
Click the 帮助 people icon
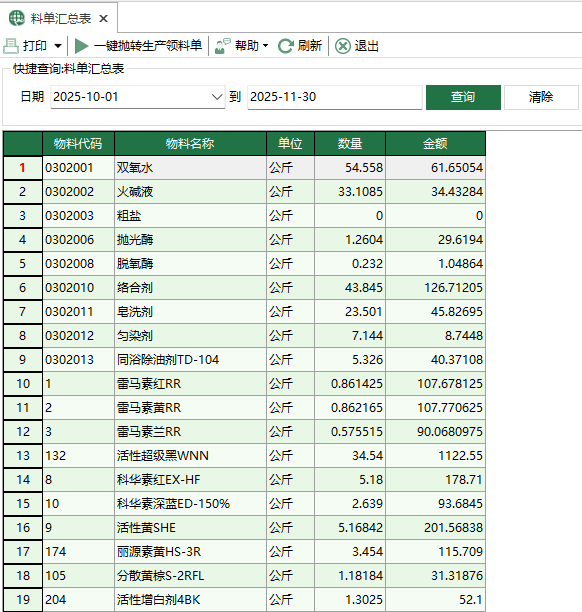(x=223, y=46)
